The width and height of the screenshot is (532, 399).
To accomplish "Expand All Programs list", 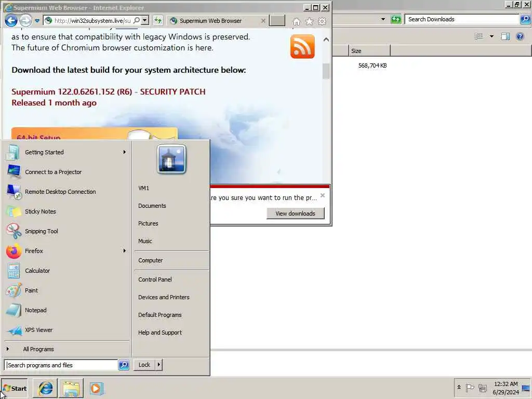I will click(x=66, y=349).
